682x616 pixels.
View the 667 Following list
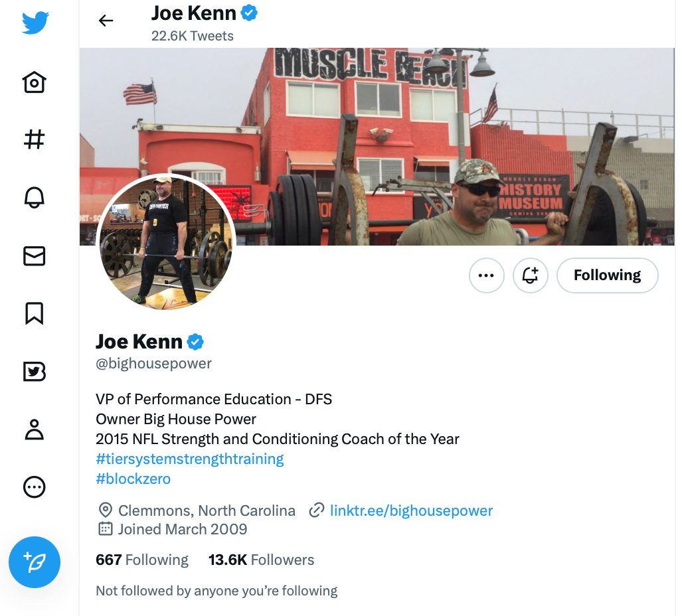pos(142,560)
